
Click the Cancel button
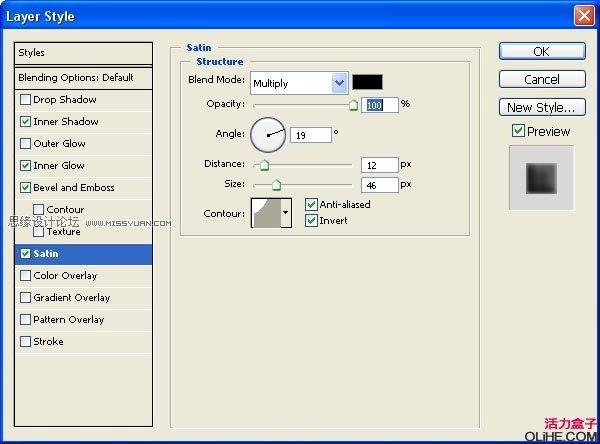click(542, 79)
